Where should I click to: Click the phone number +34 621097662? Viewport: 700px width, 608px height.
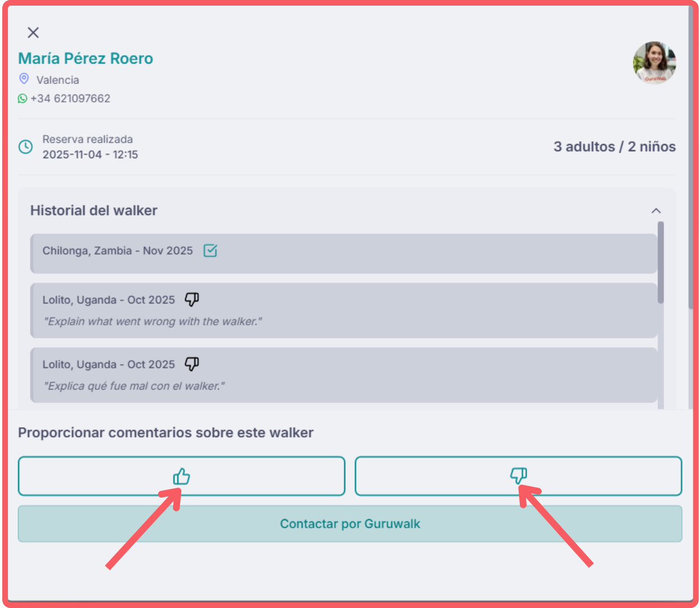70,99
